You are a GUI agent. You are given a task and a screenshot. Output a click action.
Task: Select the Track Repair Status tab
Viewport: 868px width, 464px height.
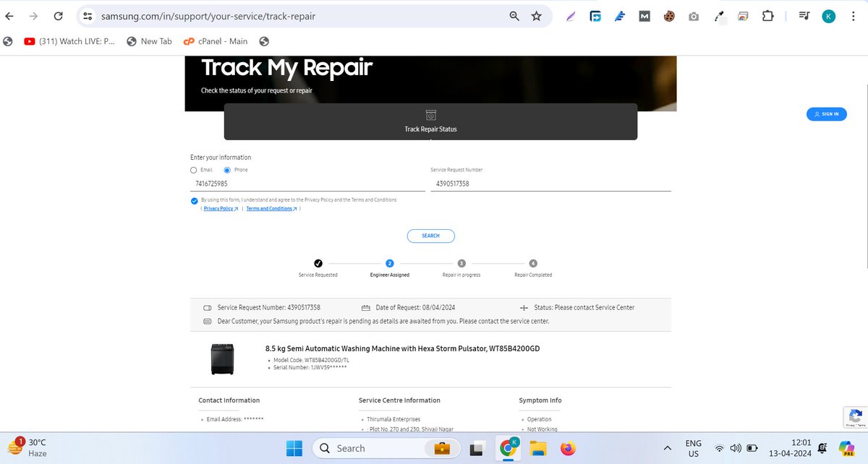[430, 121]
